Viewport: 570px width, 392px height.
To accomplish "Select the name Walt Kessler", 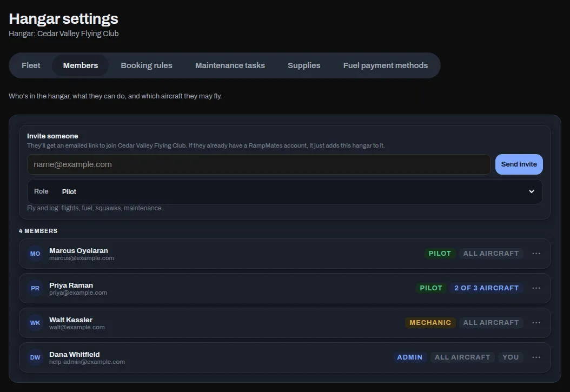I will (x=70, y=320).
